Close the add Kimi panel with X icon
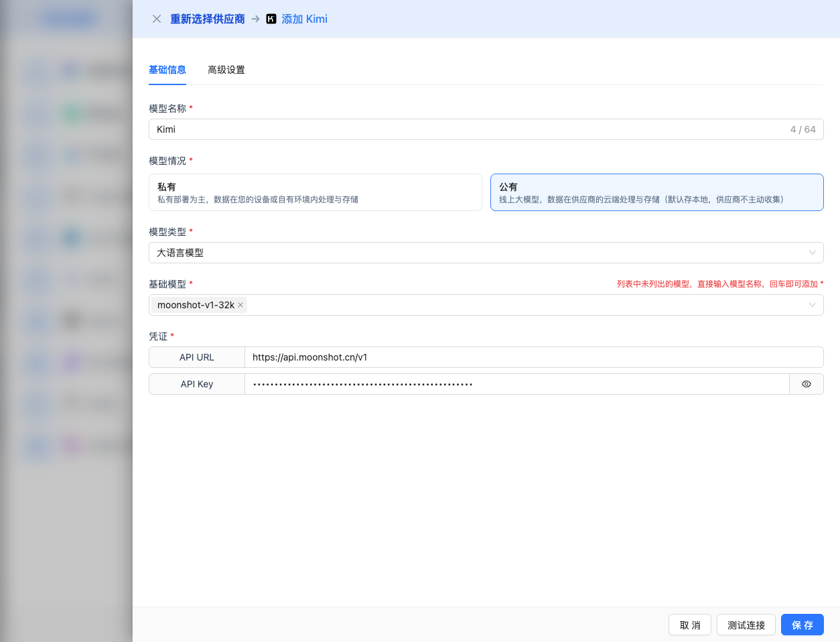Viewport: 840px width, 642px height. [x=157, y=19]
